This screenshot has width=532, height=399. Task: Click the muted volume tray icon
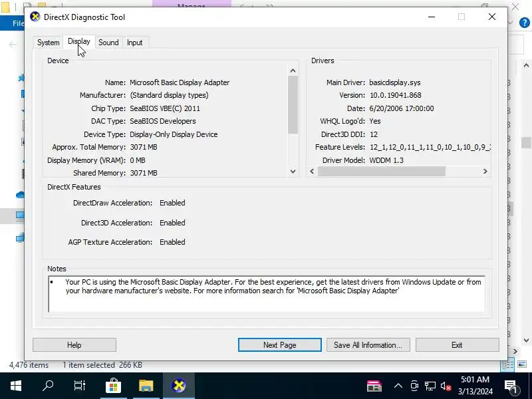click(446, 386)
